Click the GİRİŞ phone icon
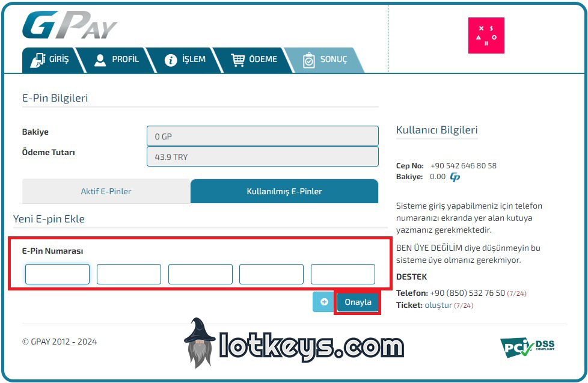The width and height of the screenshot is (588, 383). [x=37, y=60]
